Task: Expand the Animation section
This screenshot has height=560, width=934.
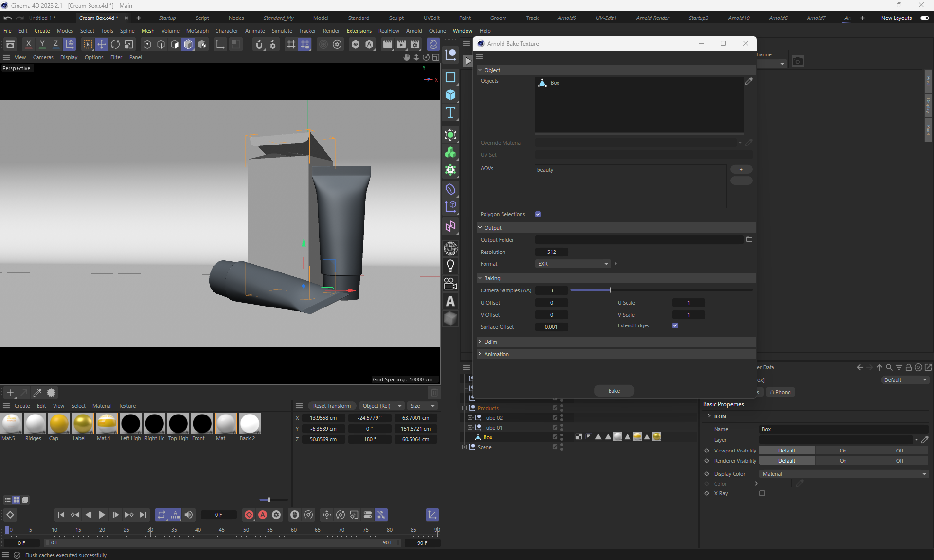Action: coord(496,354)
